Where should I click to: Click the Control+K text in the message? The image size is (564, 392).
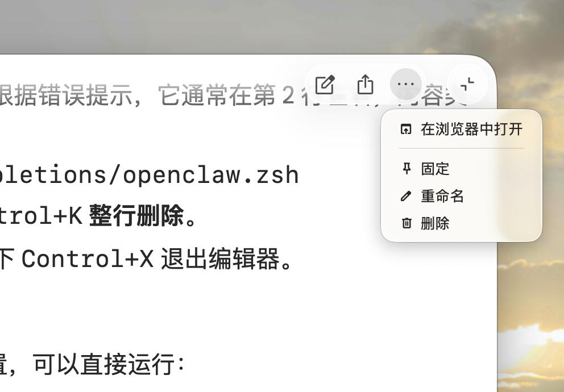pyautogui.click(x=42, y=216)
